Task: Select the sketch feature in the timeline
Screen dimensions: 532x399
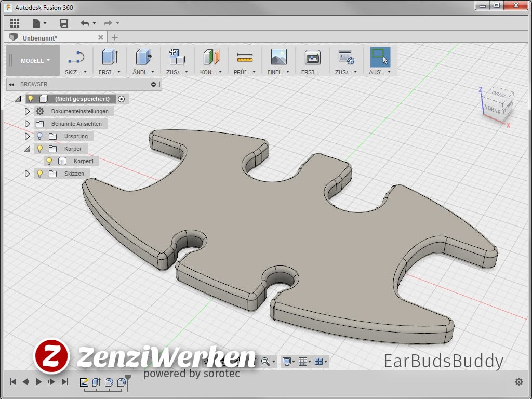Action: click(x=84, y=382)
